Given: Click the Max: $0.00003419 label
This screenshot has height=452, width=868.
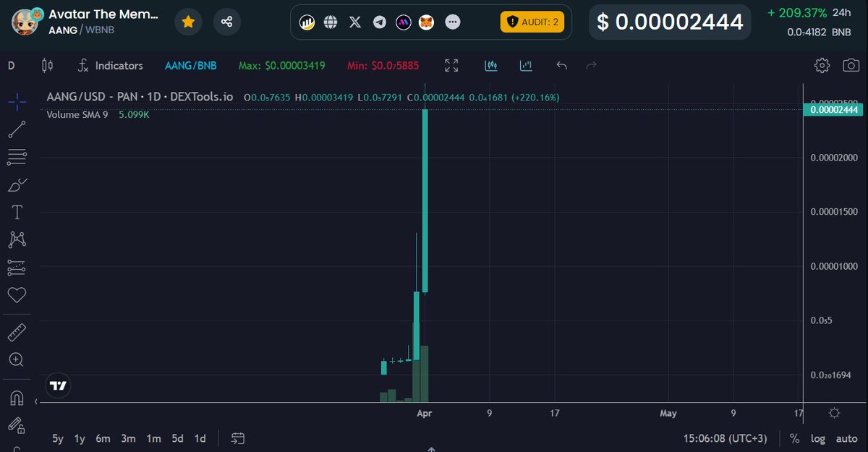Looking at the screenshot, I should pyautogui.click(x=282, y=66).
